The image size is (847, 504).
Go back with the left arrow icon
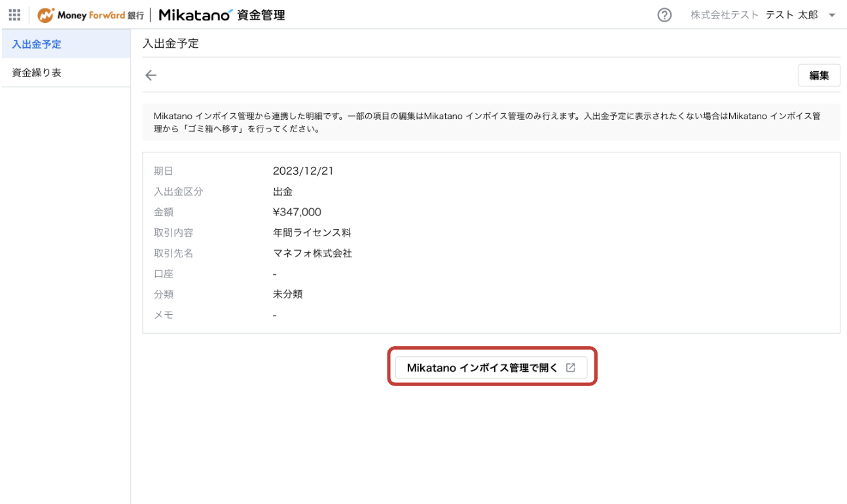click(151, 75)
